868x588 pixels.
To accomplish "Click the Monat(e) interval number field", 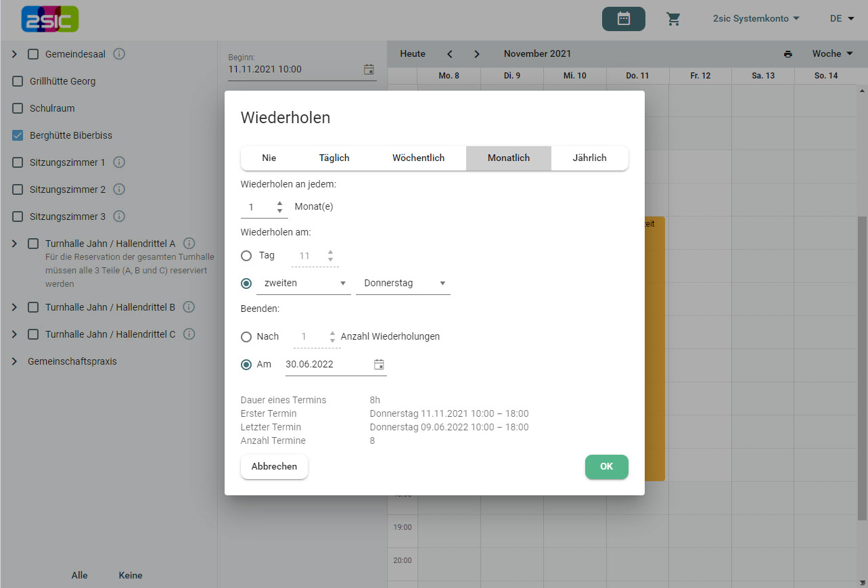I will coord(257,207).
